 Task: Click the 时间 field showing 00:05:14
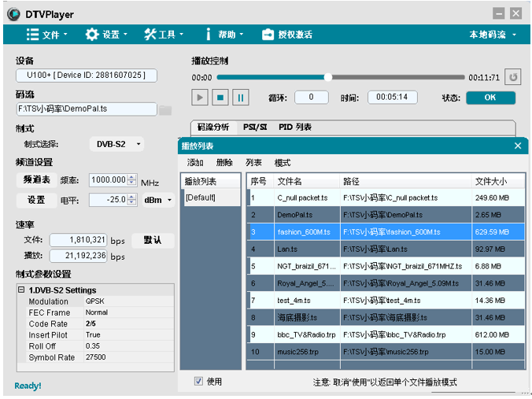coord(392,98)
